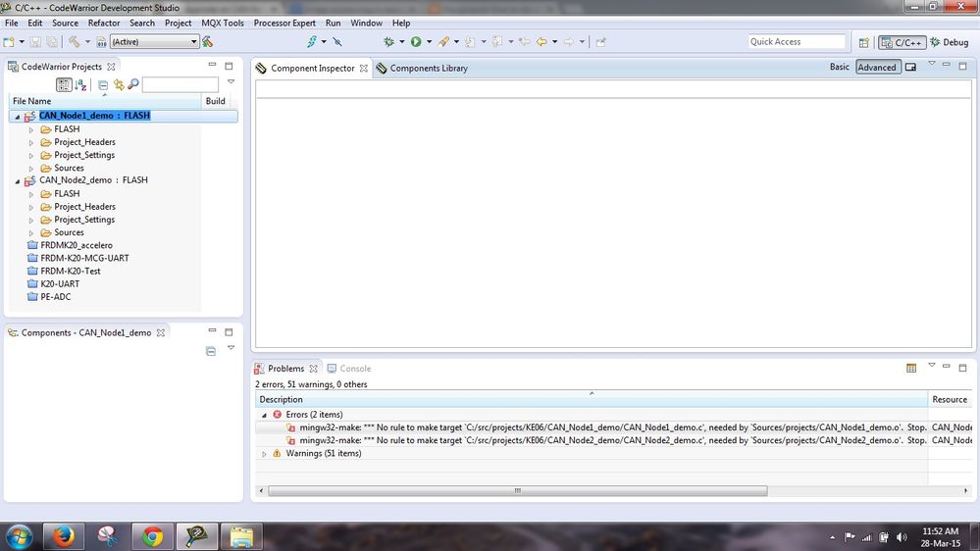Click the Flash programmer lightning icon
This screenshot has width=980, height=551.
coord(311,42)
